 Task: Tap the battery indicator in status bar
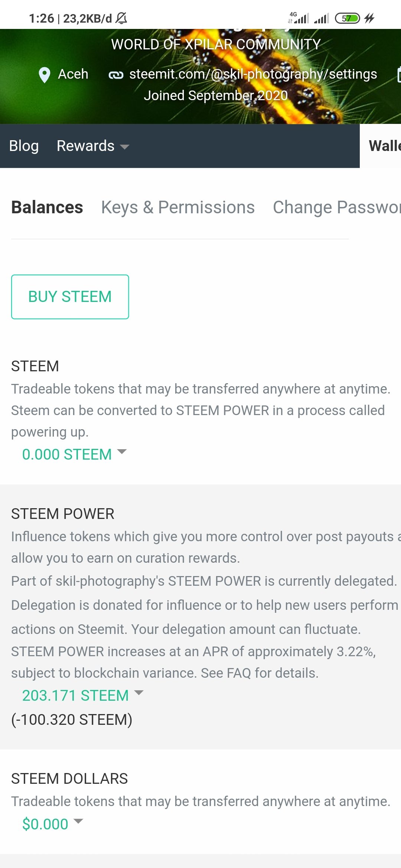(x=348, y=18)
